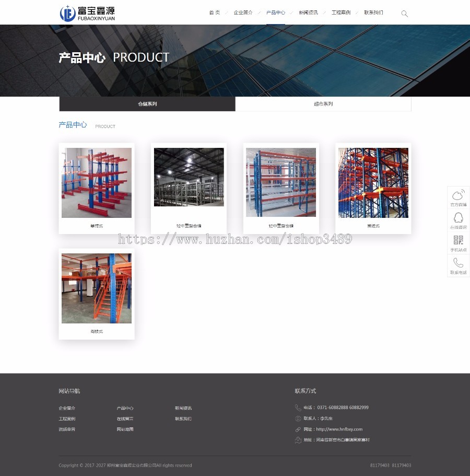The height and width of the screenshot is (476, 470).
Task: Click the 阁楼式 product title
Action: tap(97, 331)
